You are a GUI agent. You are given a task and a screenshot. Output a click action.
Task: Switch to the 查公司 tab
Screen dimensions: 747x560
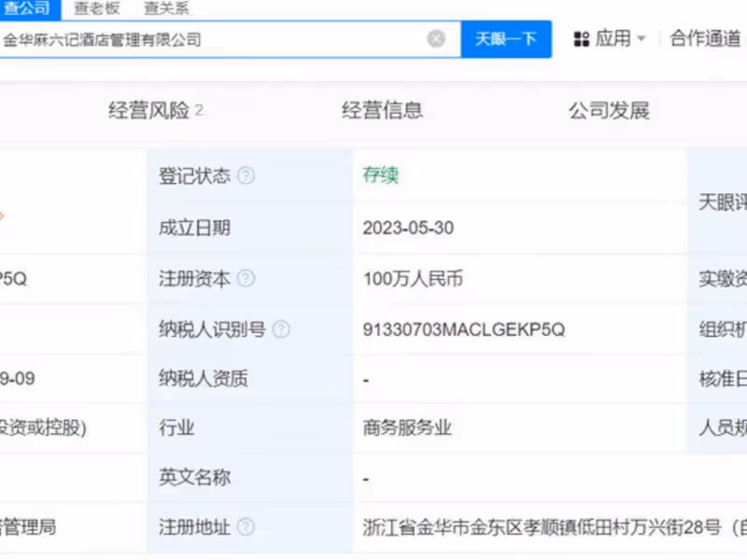pos(28,8)
